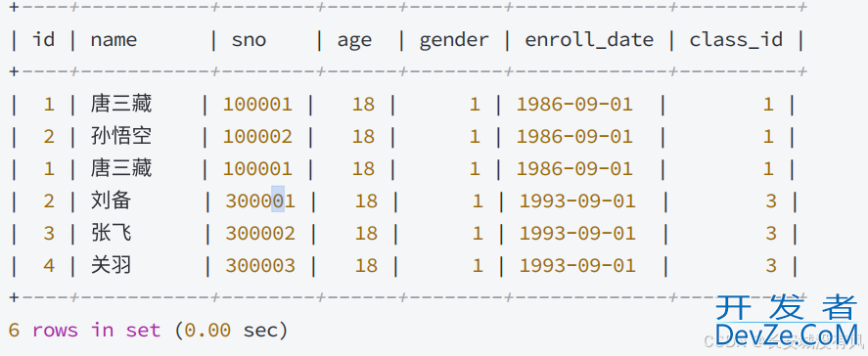Click the sno value 300003
Viewport: 868px width, 356px height.
coord(260,266)
